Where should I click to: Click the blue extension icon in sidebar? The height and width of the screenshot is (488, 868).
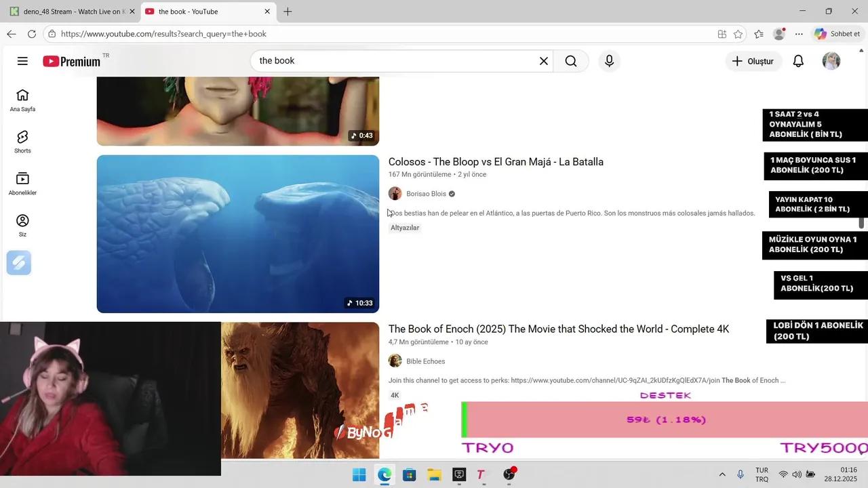click(19, 263)
